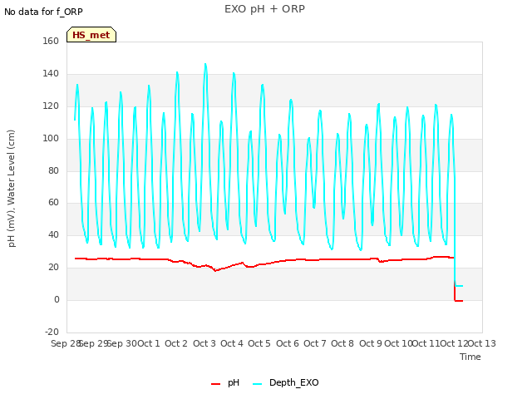Click the Oct 1 x-axis tick label
The height and width of the screenshot is (399, 532).
[x=148, y=343]
